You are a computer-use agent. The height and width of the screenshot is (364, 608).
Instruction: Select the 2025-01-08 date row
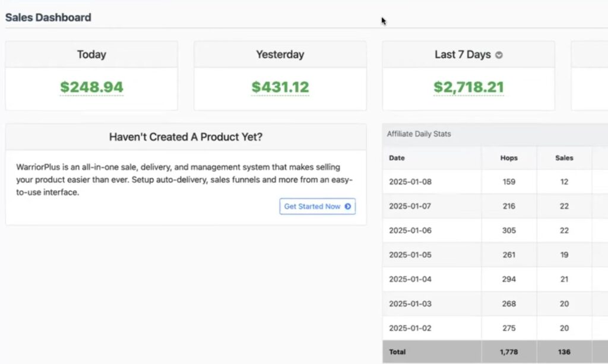click(410, 182)
